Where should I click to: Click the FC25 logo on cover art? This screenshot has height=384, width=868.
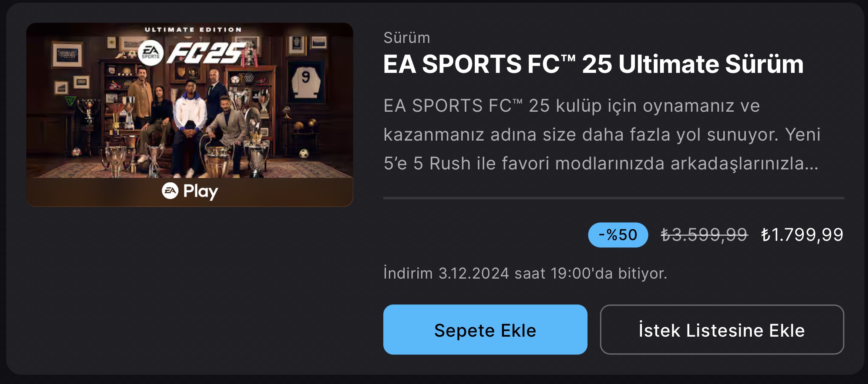point(206,53)
